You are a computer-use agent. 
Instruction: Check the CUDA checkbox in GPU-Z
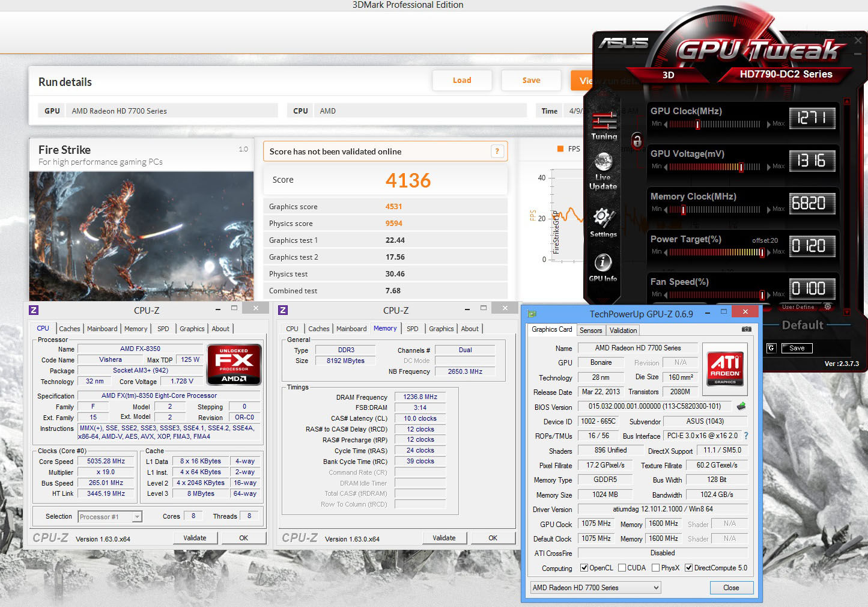[622, 568]
